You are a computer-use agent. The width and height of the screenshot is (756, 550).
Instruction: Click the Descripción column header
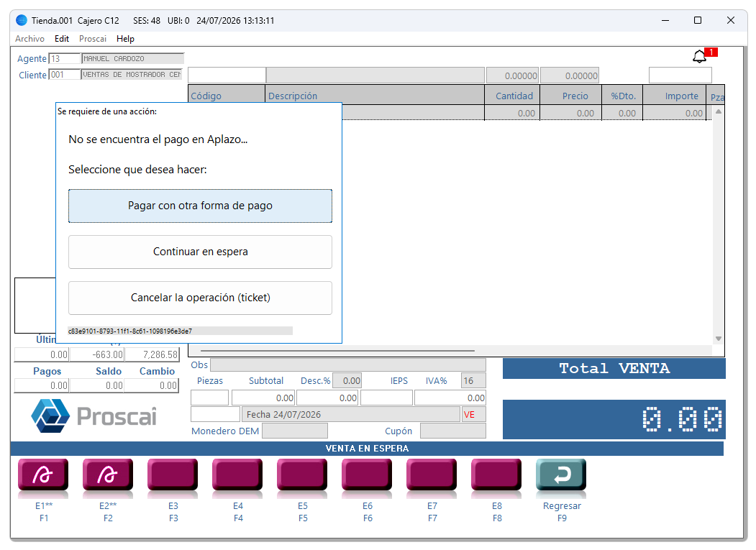(375, 96)
